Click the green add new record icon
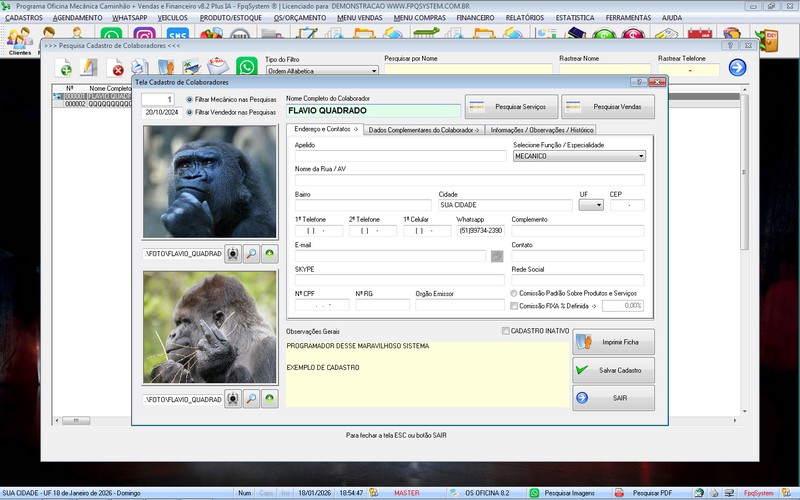Viewport: 800px width, 500px height. [65, 68]
